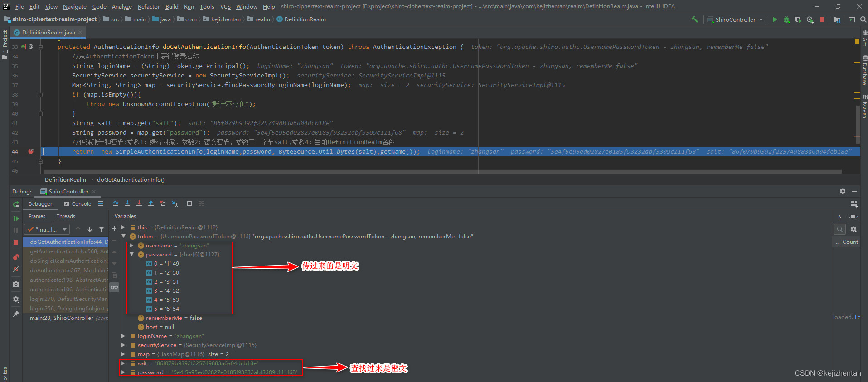Toggle show watches glasses icon in Variables

pos(114,287)
